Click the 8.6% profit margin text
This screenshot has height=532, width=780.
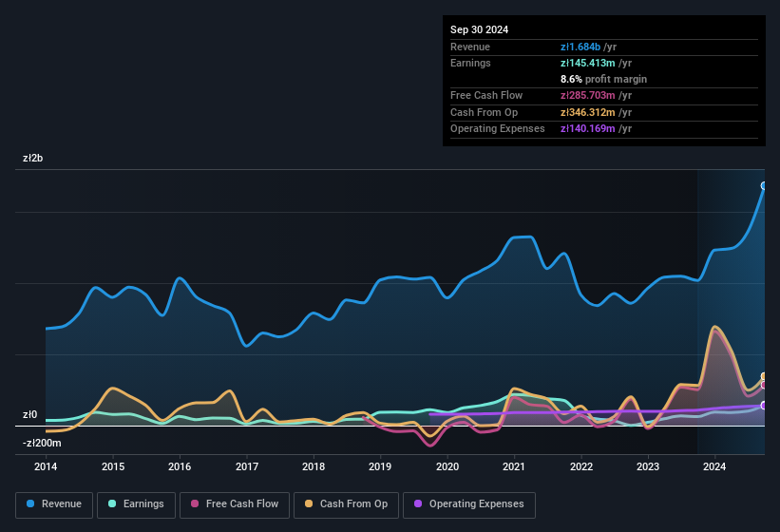(603, 79)
